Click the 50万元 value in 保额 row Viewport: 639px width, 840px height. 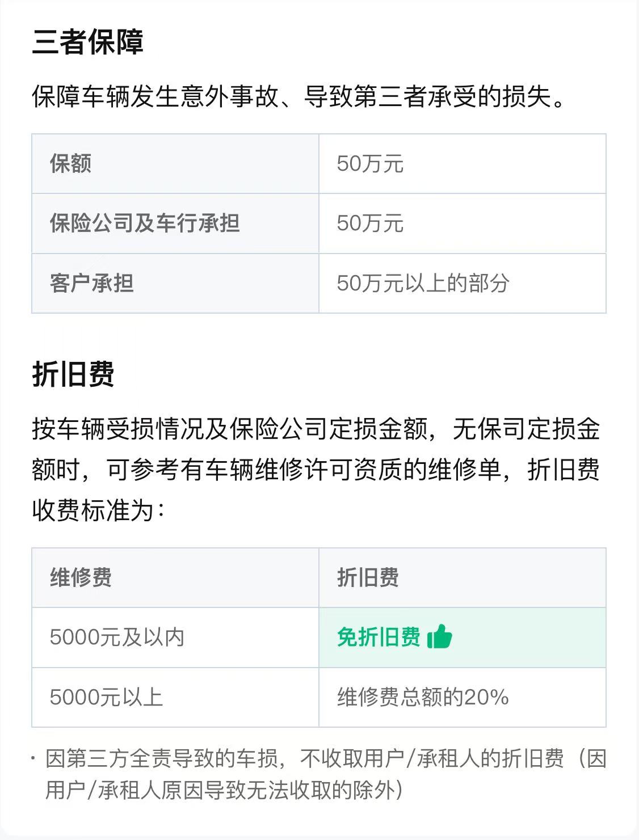pyautogui.click(x=370, y=164)
